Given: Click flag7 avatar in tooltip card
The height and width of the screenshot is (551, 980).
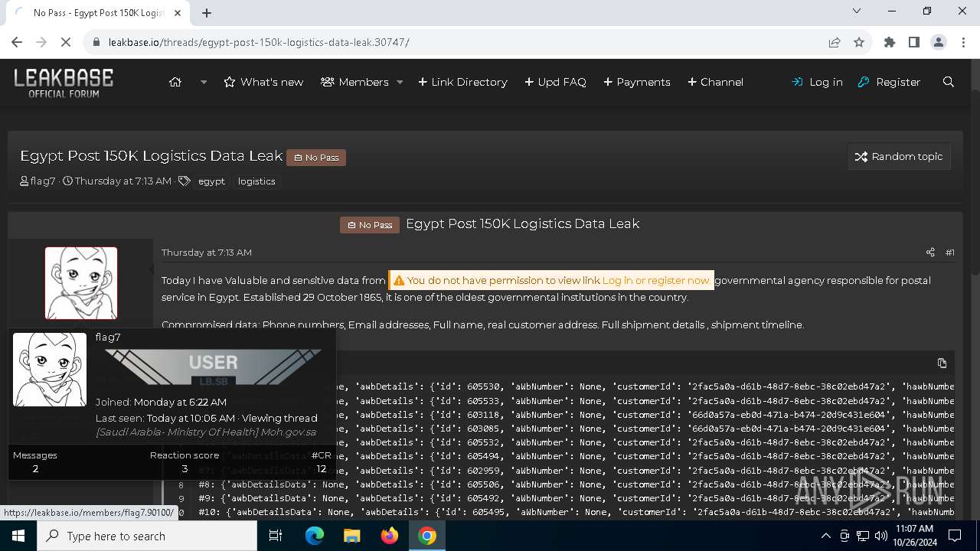Looking at the screenshot, I should (x=50, y=370).
